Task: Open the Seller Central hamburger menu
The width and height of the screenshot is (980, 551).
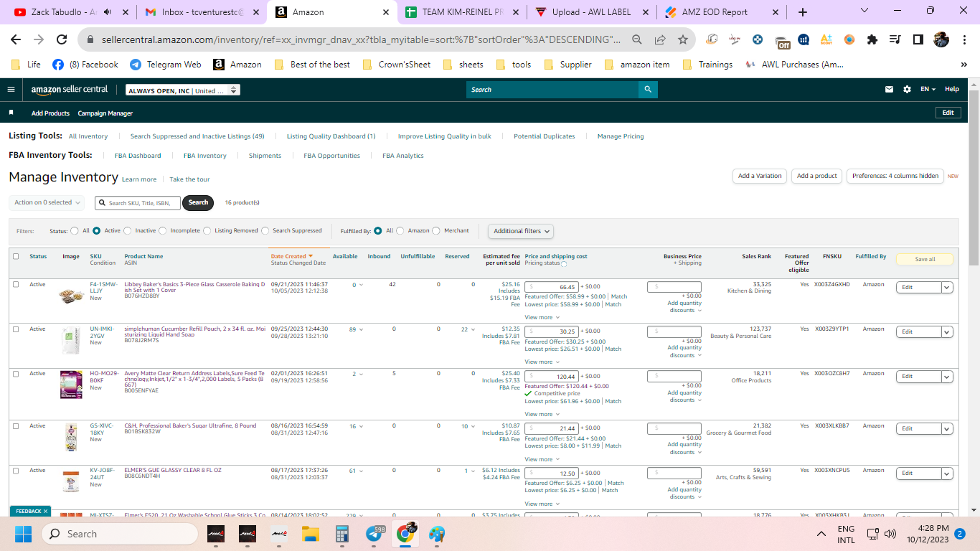Action: [11, 90]
